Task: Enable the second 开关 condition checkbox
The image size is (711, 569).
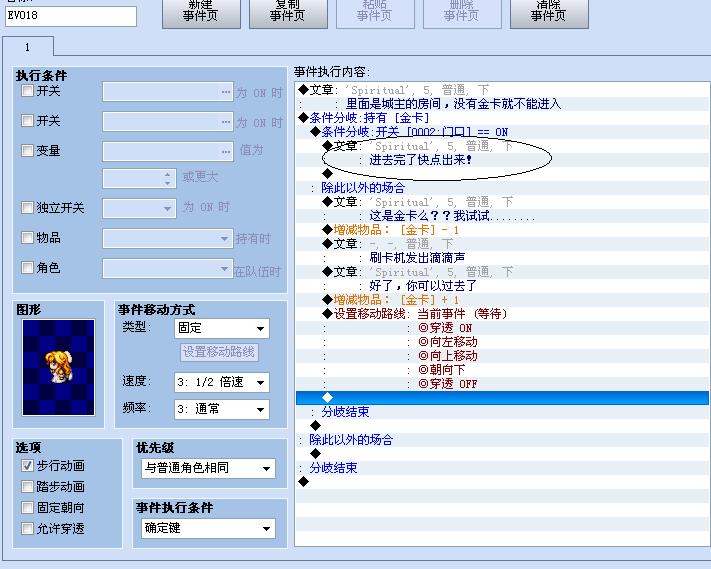Action: pyautogui.click(x=28, y=121)
